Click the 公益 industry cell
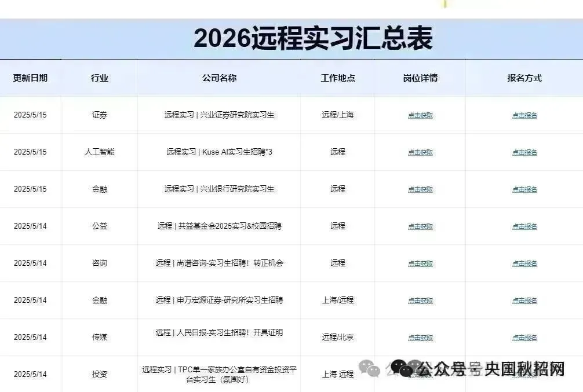This screenshot has width=583, height=392. (x=99, y=226)
